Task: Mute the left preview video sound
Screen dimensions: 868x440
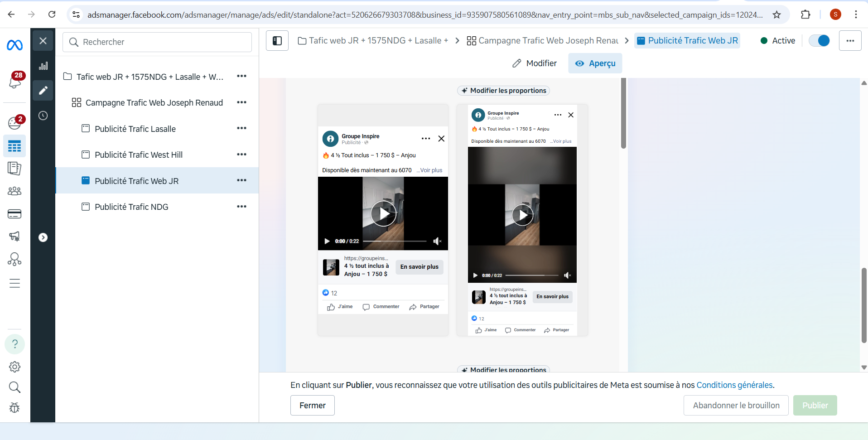Action: tap(437, 241)
